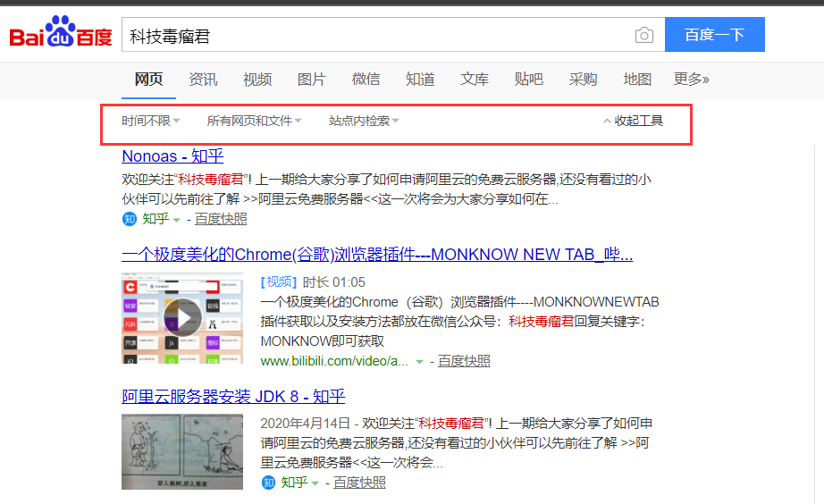The width and height of the screenshot is (824, 504).
Task: Focus the search box containing 科技毒瘤君
Action: (x=393, y=35)
